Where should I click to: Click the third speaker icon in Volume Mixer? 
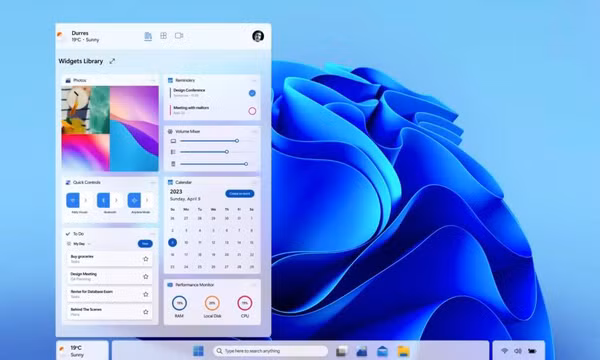tap(173, 164)
